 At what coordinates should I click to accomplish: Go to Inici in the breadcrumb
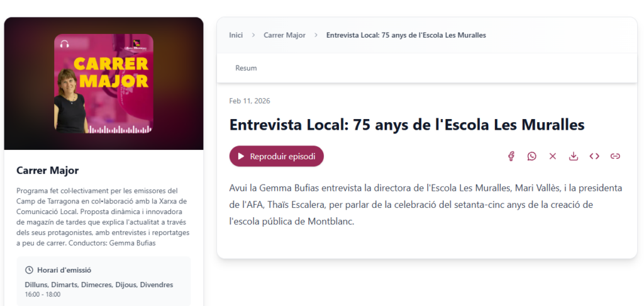tap(236, 35)
